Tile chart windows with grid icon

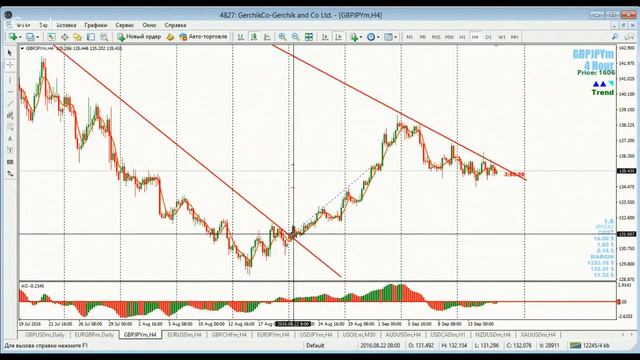pyautogui.click(x=309, y=37)
